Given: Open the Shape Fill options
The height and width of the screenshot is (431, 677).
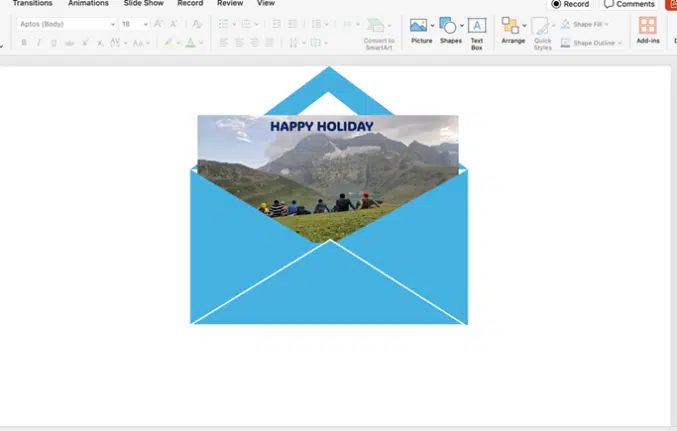Looking at the screenshot, I should (x=585, y=24).
